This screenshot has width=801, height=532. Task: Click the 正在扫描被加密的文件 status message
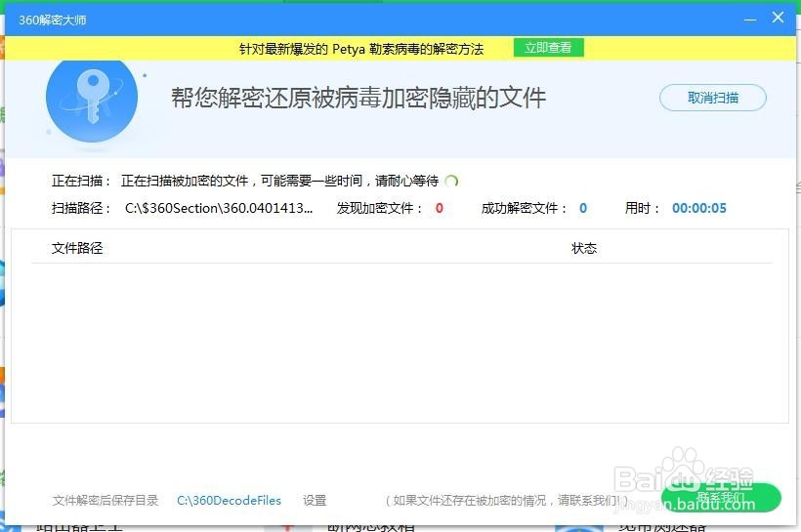[x=279, y=181]
